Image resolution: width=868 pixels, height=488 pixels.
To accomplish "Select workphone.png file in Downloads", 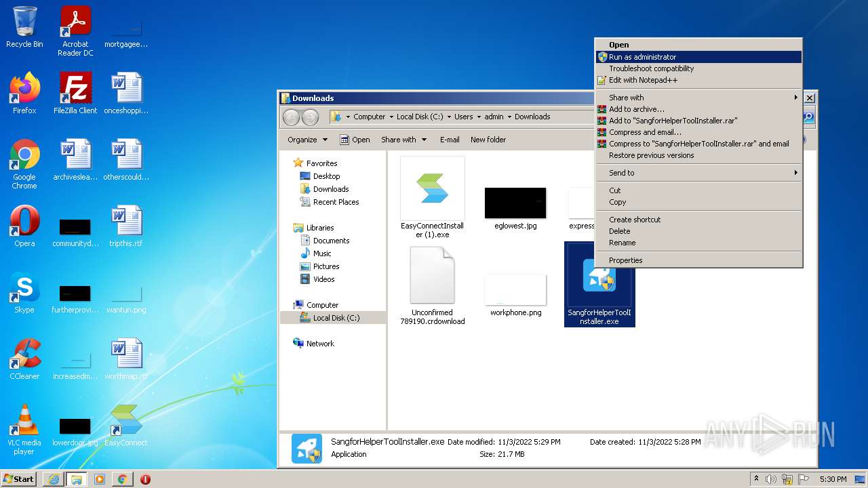I will 515,296.
